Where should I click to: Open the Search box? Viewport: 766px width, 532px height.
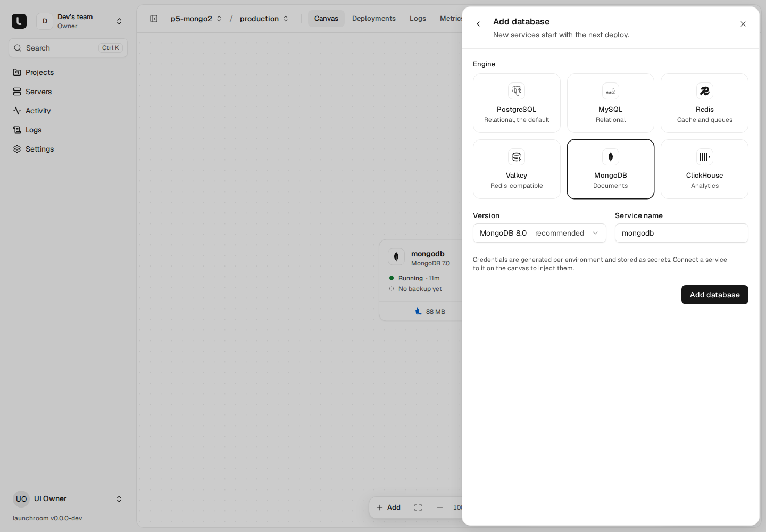coord(68,48)
